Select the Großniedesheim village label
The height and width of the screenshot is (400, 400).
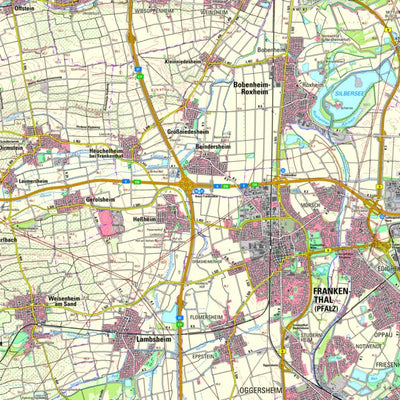(188, 132)
